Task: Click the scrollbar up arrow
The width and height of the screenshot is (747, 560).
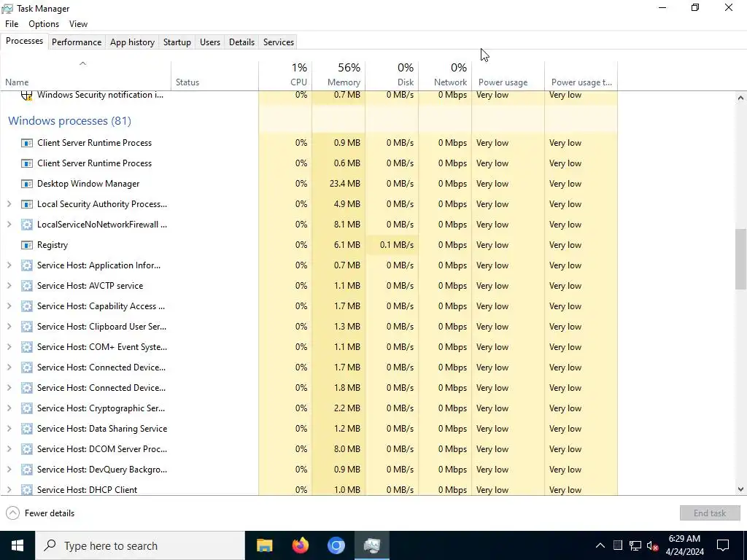Action: coord(740,98)
